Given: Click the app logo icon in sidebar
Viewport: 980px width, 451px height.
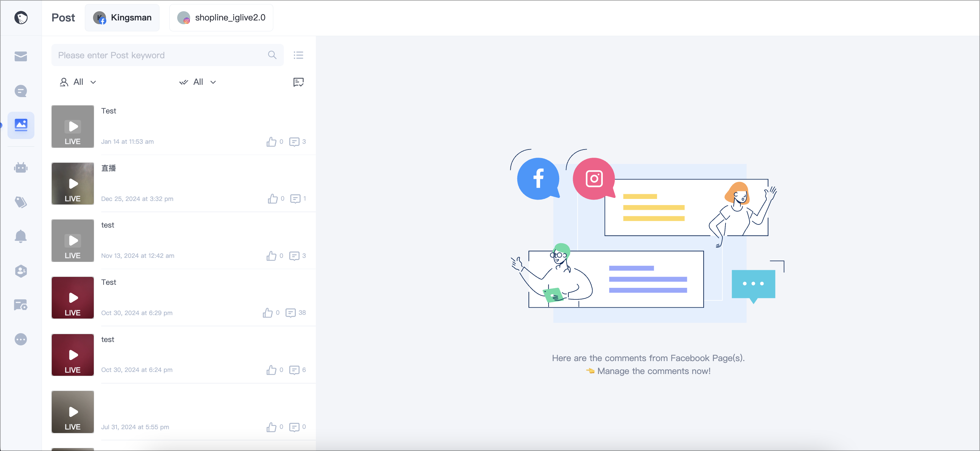Looking at the screenshot, I should (21, 17).
